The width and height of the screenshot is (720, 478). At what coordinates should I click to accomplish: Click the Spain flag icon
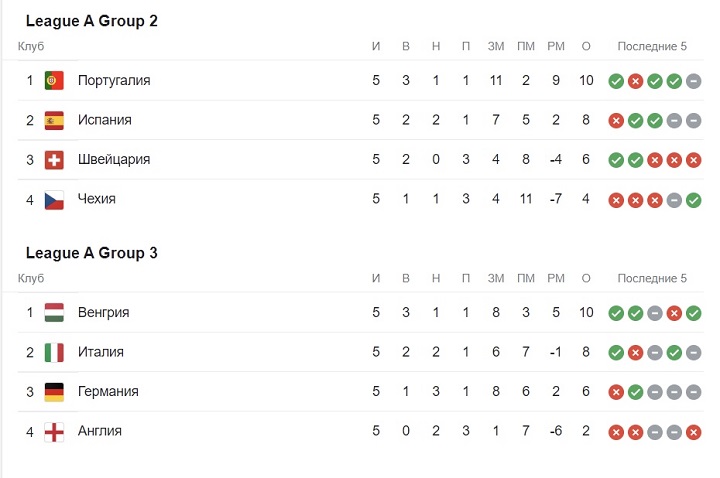click(x=54, y=120)
